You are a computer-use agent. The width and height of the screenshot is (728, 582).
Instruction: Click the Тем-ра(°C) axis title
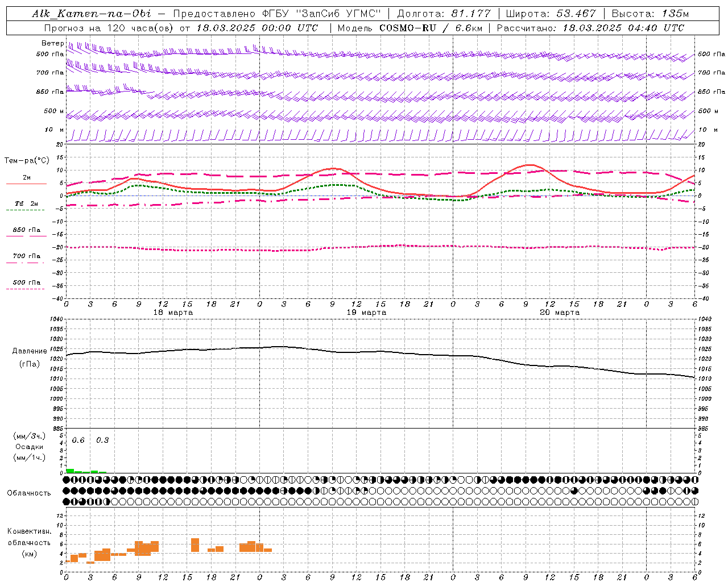[27, 161]
